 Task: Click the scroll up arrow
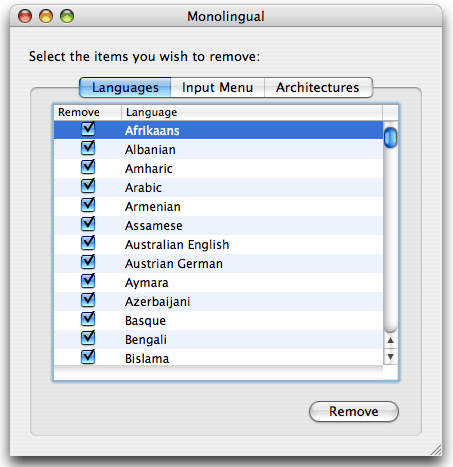[x=390, y=341]
